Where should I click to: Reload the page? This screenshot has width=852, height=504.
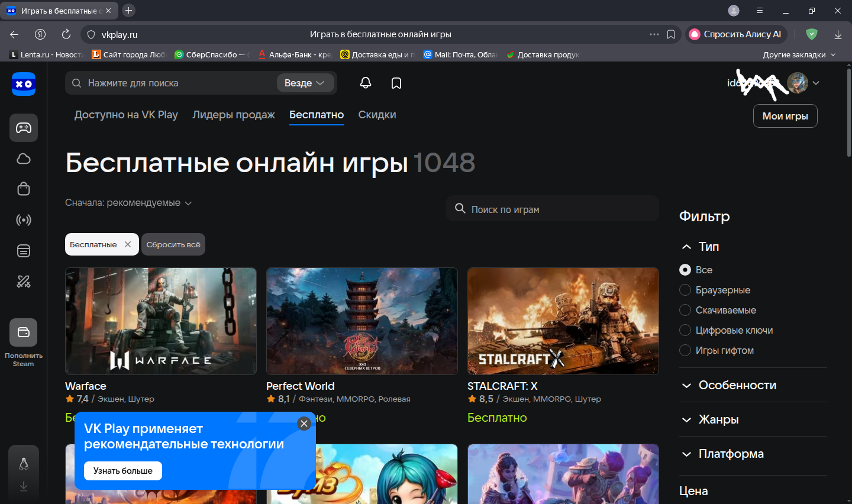[x=66, y=34]
